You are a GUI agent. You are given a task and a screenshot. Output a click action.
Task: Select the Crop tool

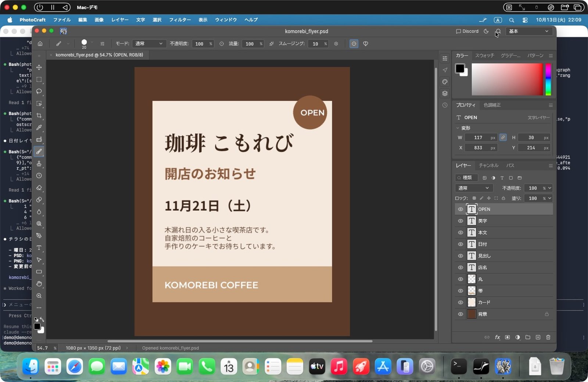[x=39, y=115]
